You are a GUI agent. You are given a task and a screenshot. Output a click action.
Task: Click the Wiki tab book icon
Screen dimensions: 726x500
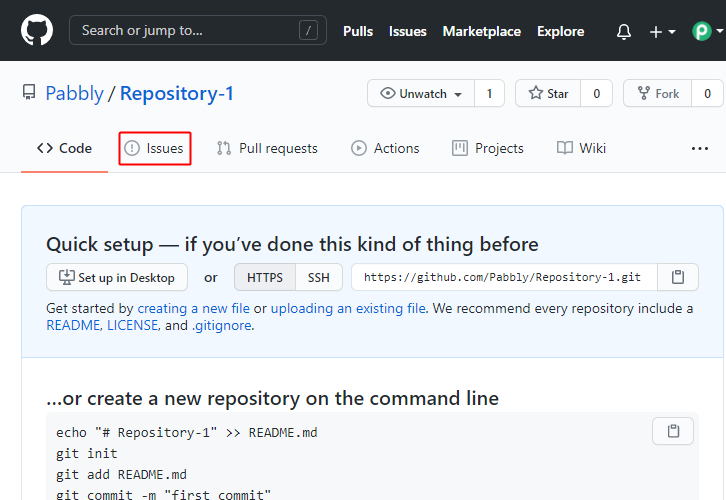tap(565, 148)
